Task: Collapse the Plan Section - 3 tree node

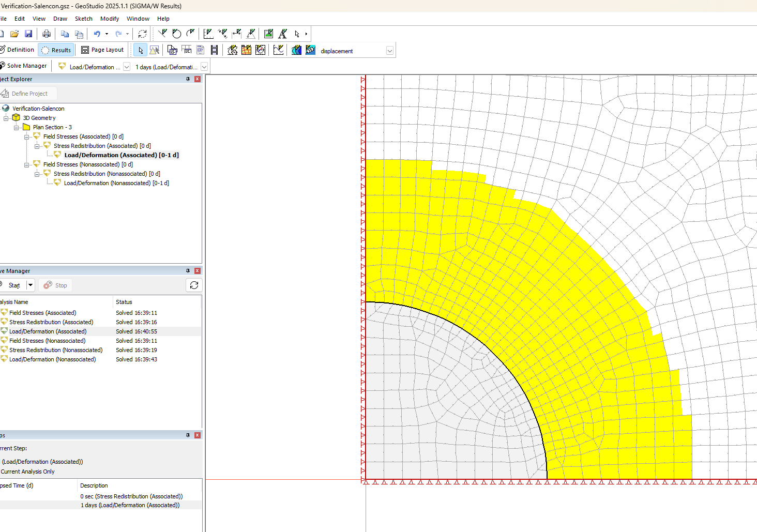Action: tap(16, 128)
